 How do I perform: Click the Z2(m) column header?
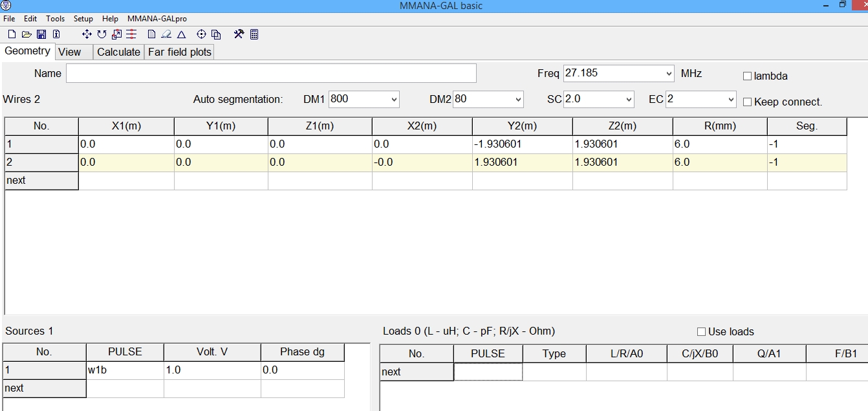tap(623, 126)
